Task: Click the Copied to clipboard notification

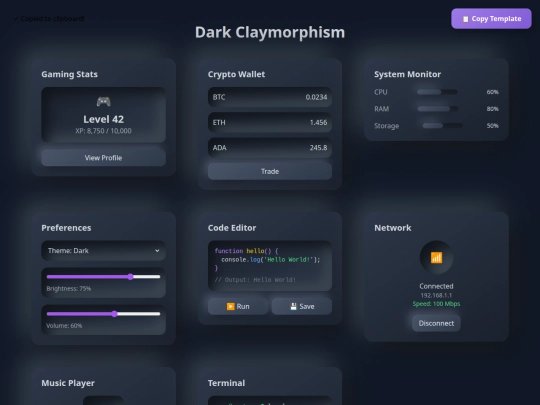Action: 49,19
